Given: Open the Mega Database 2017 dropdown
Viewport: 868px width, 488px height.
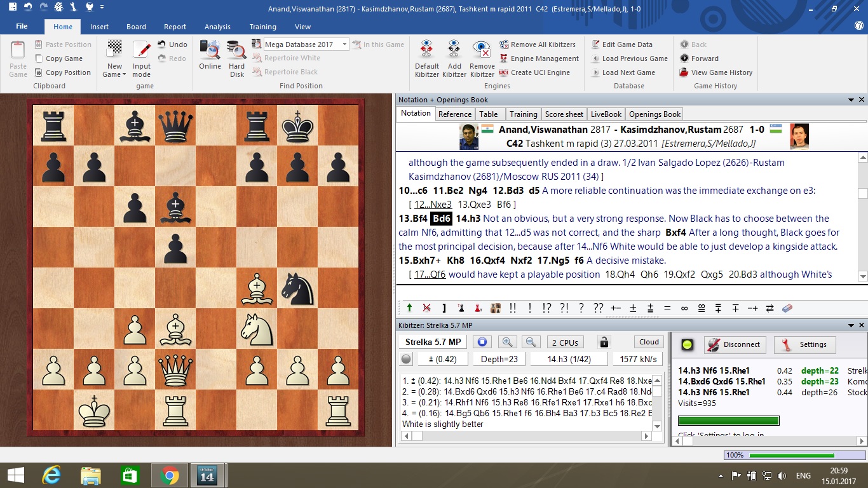Looking at the screenshot, I should tap(345, 44).
